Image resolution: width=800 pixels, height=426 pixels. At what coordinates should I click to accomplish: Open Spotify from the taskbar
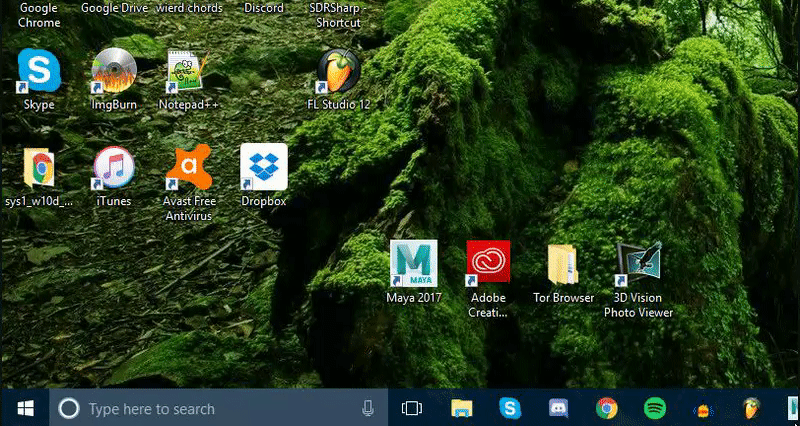click(x=655, y=408)
